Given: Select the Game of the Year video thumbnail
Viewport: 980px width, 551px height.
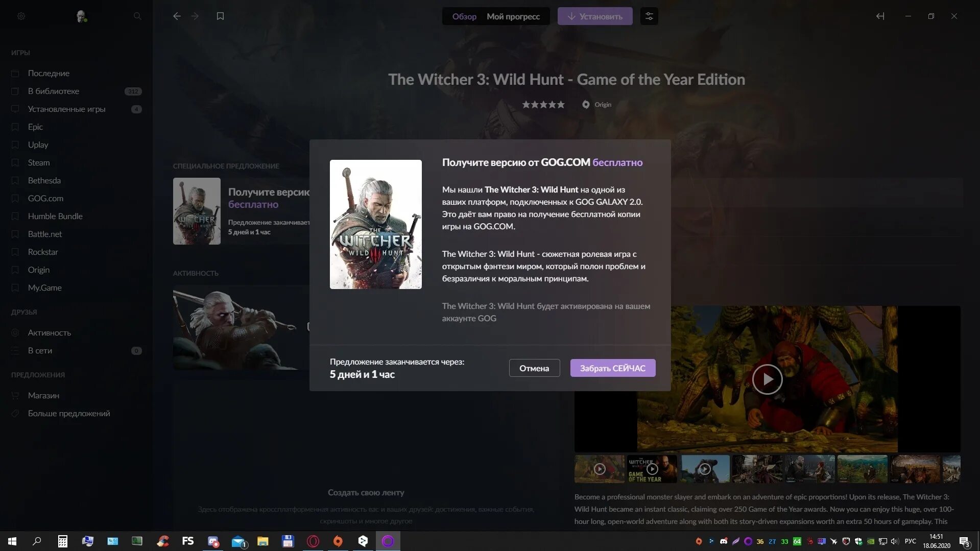Looking at the screenshot, I should point(652,469).
